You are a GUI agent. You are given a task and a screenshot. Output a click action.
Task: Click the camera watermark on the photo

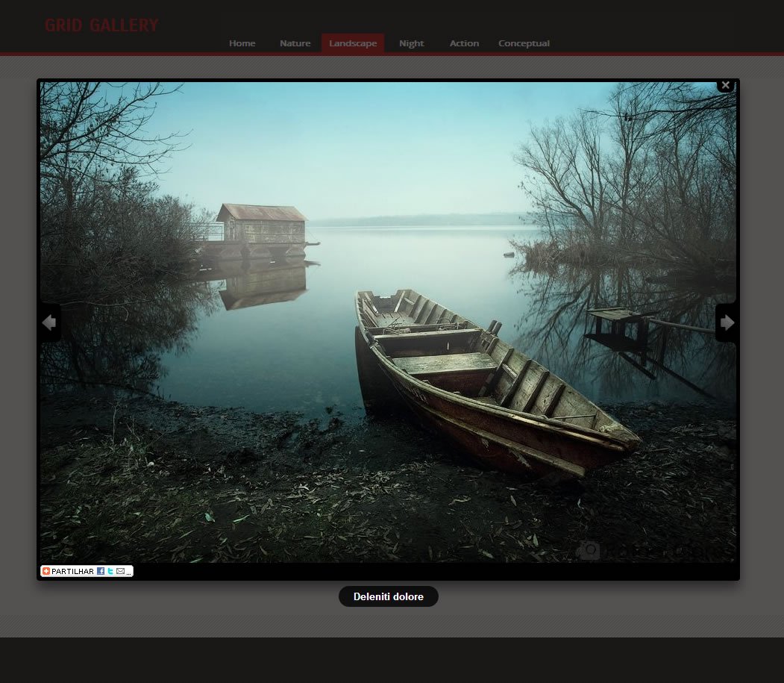(x=590, y=550)
